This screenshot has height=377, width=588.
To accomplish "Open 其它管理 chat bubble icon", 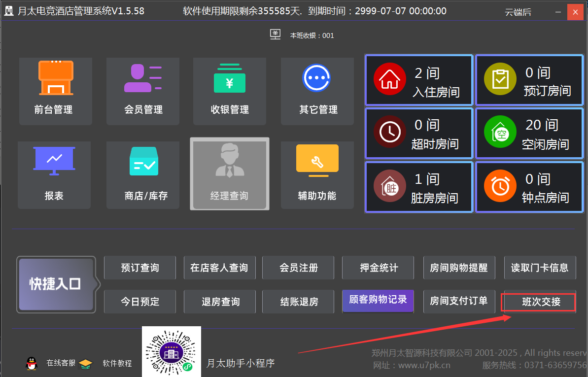I will 316,78.
